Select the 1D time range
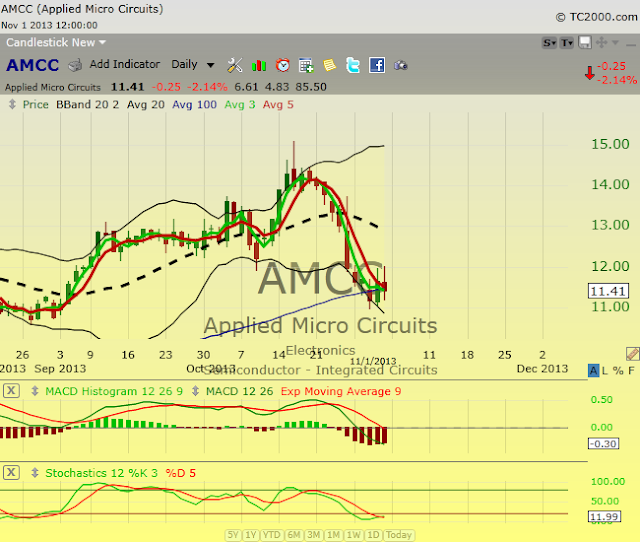Screen dimensions: 640x542 tap(373, 535)
